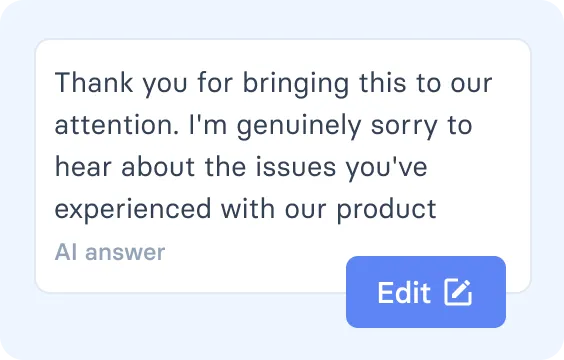
Task: Click the word "about" in the answer
Action: (158, 167)
